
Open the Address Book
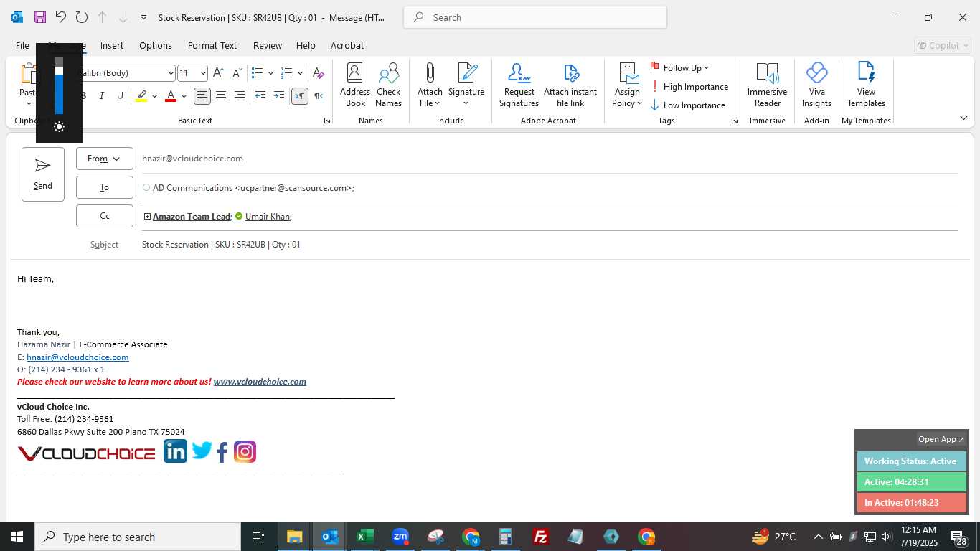click(x=355, y=85)
